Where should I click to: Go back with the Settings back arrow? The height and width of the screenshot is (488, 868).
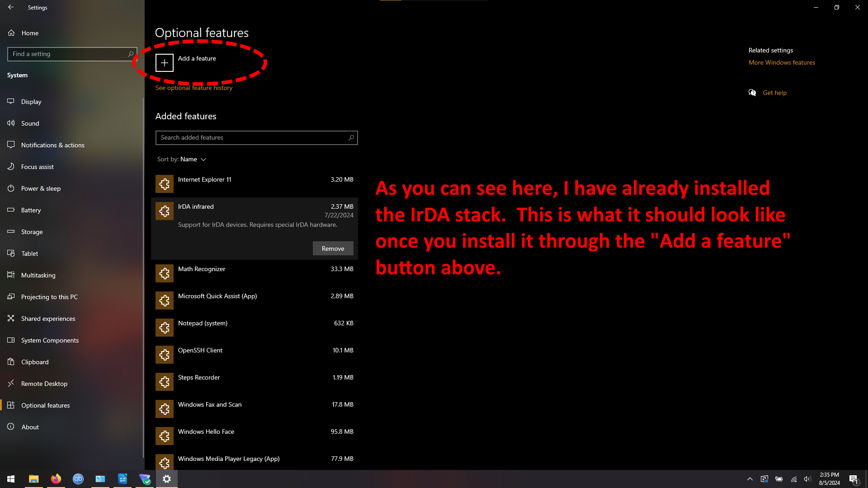(11, 7)
